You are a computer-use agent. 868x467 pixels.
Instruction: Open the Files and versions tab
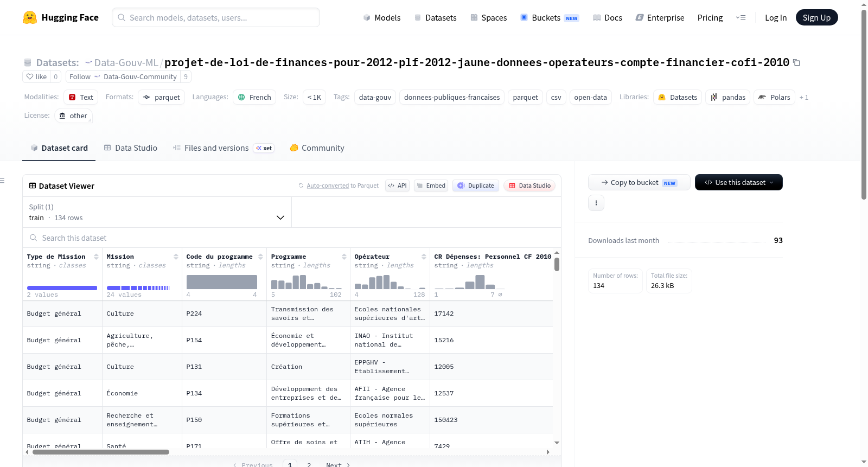click(x=224, y=148)
